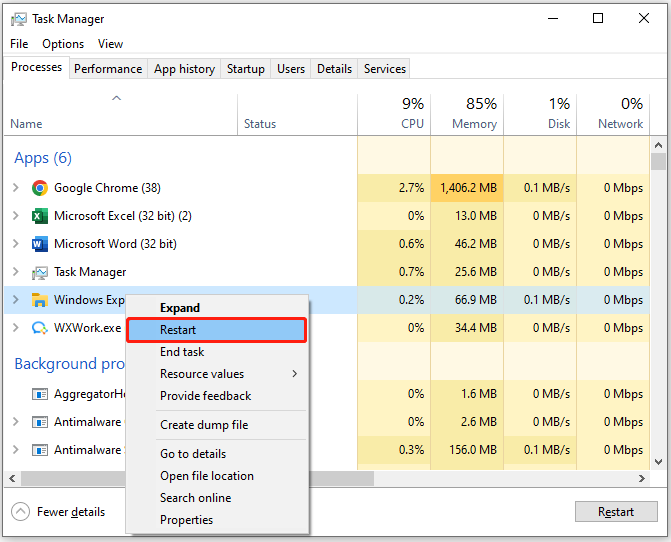Switch to the Details tab
This screenshot has width=671, height=542.
[335, 69]
